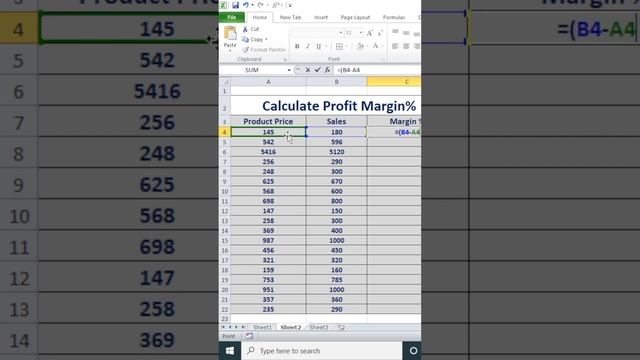
Task: Cancel formula entry with the X icon
Action: (308, 70)
